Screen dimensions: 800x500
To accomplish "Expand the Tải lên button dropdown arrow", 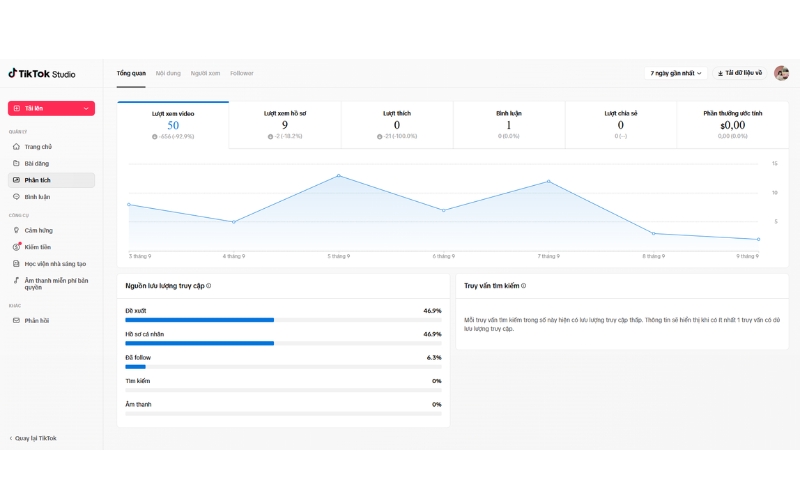I will tap(86, 108).
